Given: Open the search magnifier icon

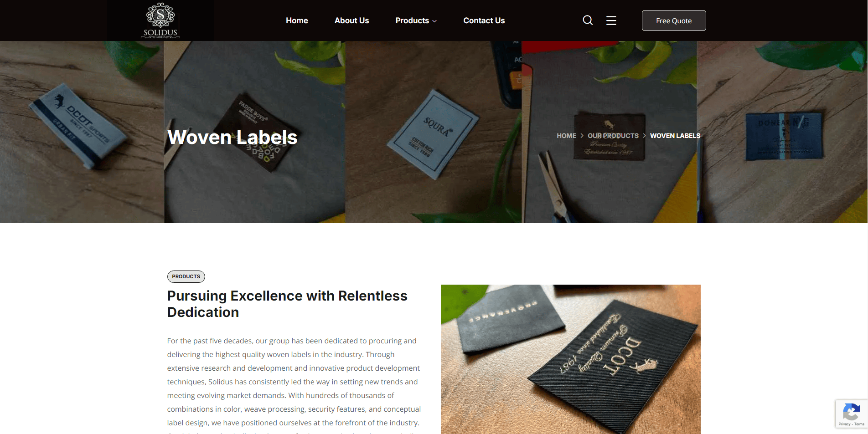Looking at the screenshot, I should [x=588, y=20].
